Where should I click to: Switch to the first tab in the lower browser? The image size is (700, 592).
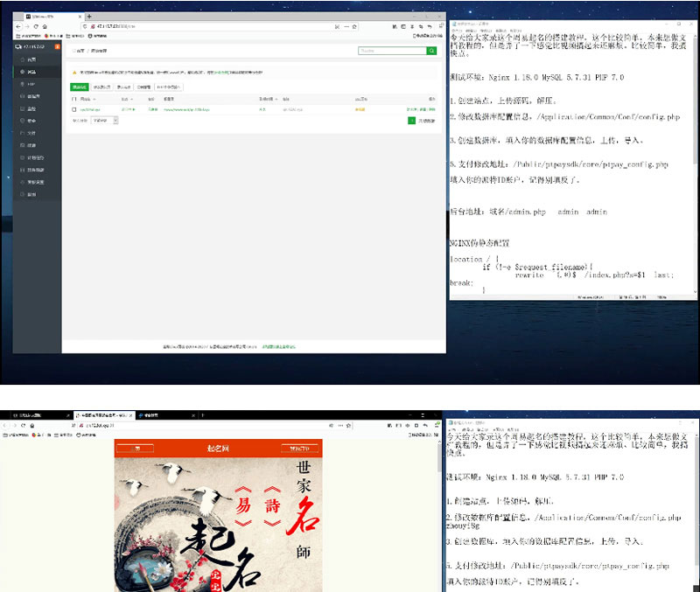(x=35, y=414)
